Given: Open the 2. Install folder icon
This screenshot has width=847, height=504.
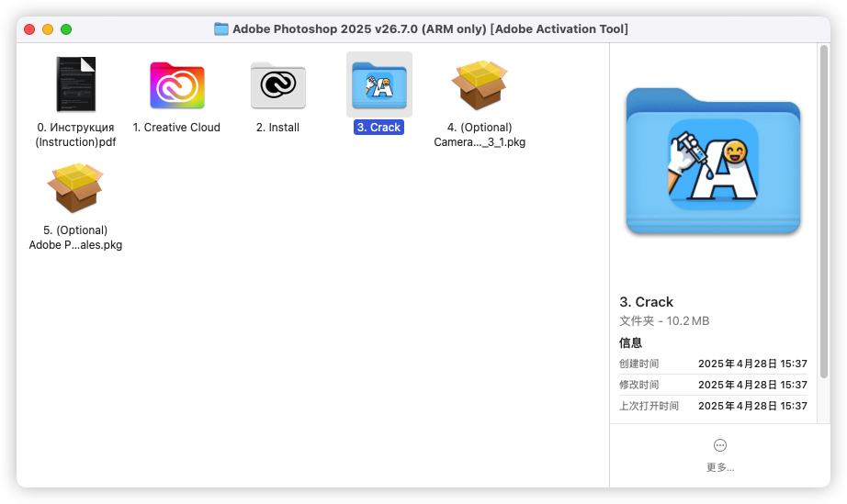Looking at the screenshot, I should pos(278,85).
